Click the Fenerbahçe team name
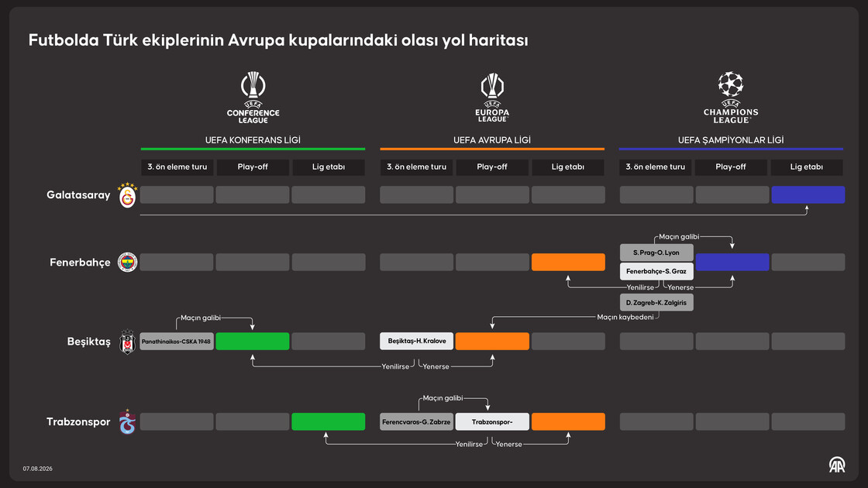 coord(81,263)
